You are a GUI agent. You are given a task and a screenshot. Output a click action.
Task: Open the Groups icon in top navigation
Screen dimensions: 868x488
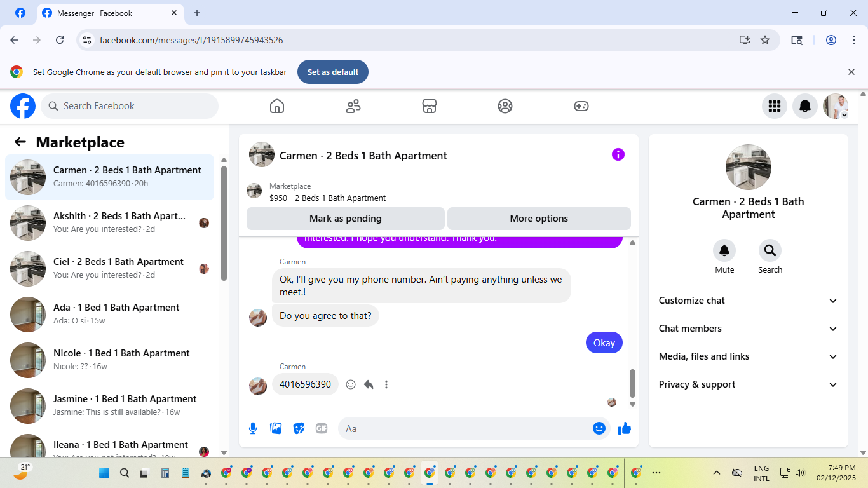[505, 106]
